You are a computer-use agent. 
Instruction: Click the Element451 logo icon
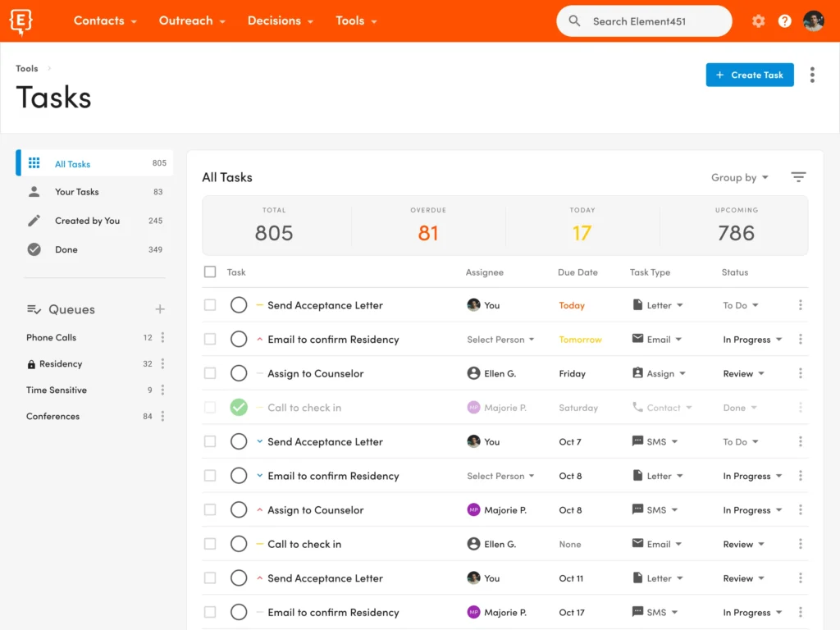pyautogui.click(x=21, y=21)
